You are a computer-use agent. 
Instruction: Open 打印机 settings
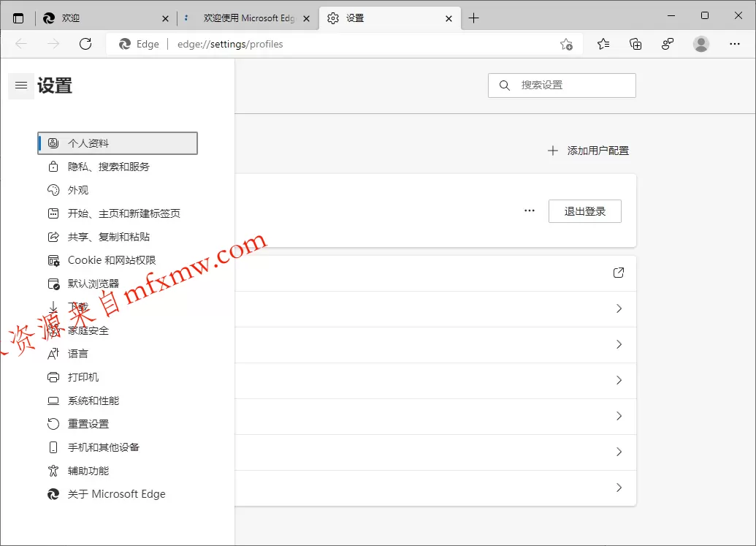pos(118,377)
